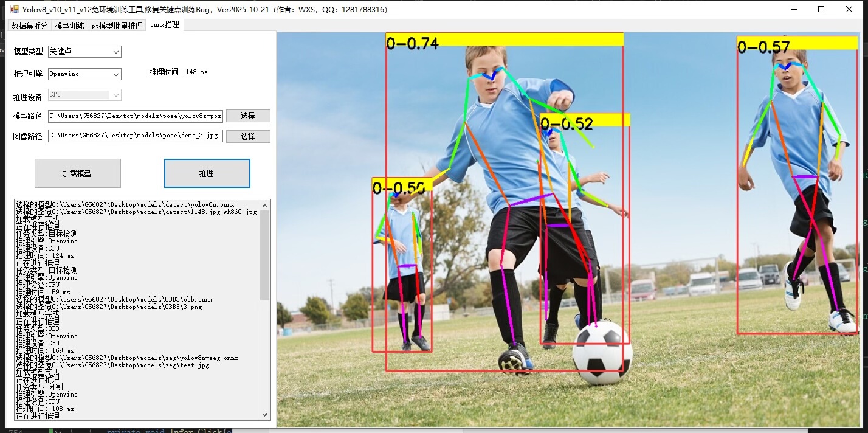Click the log scrollbar up arrow
The image size is (868, 433).
tap(264, 205)
